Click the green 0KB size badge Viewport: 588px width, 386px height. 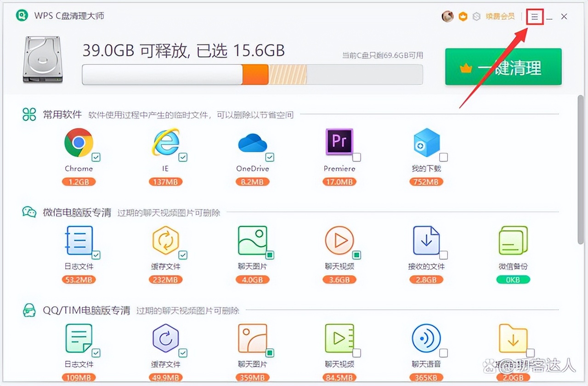click(x=513, y=279)
